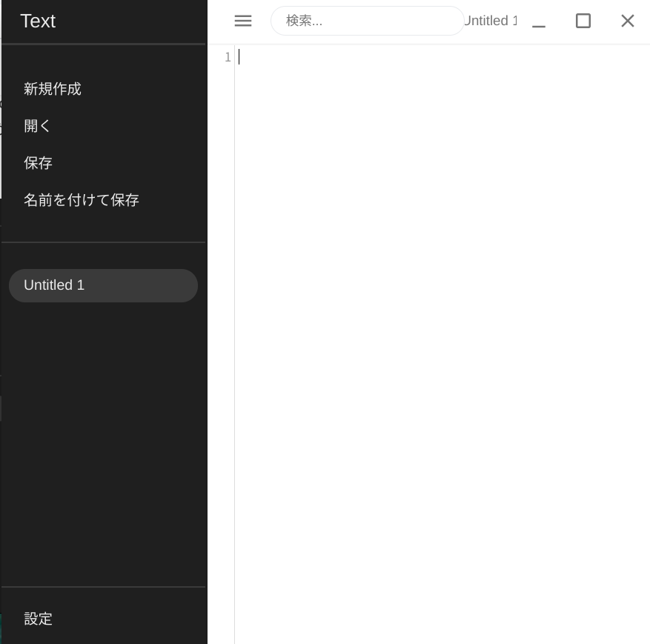650x644 pixels.
Task: Select the Untitled 1 tab in sidebar
Action: point(103,285)
